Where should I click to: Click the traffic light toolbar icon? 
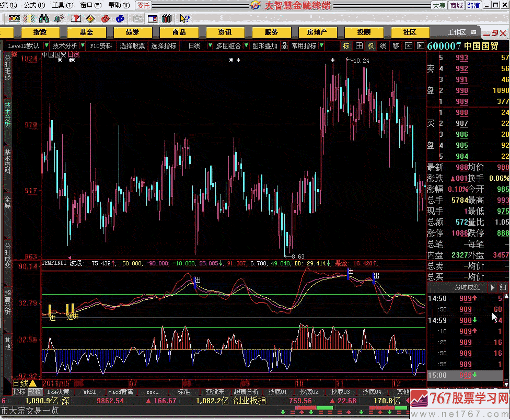pos(14,18)
